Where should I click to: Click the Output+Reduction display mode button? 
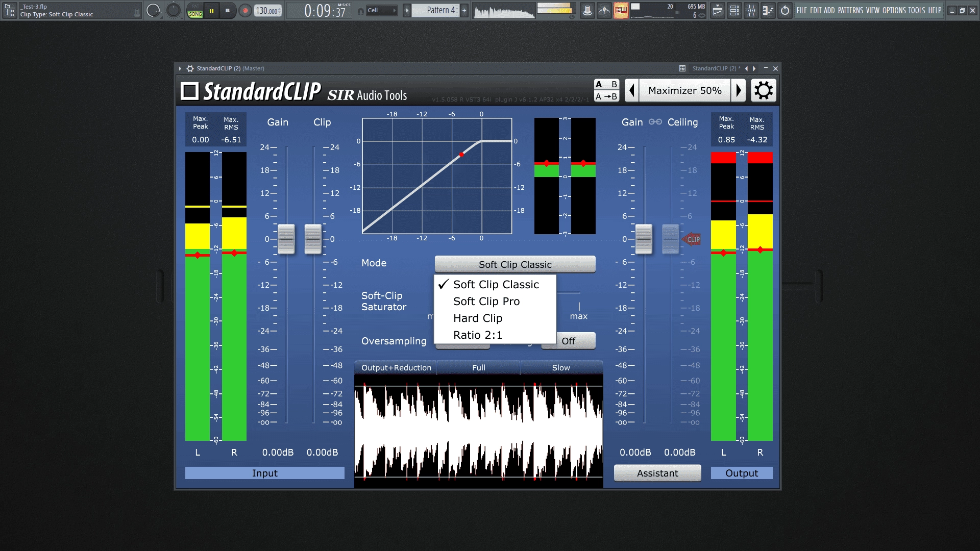(396, 368)
